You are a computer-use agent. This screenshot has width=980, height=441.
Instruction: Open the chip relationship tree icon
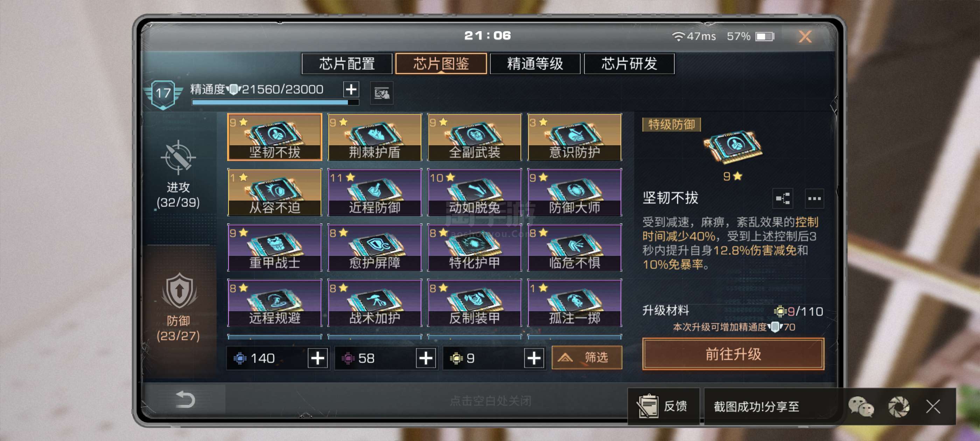783,198
